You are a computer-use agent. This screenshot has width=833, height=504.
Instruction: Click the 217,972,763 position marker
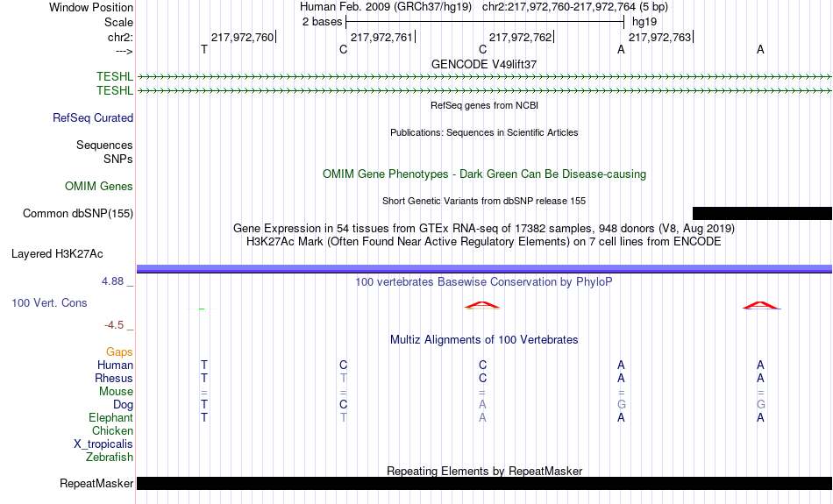[659, 37]
